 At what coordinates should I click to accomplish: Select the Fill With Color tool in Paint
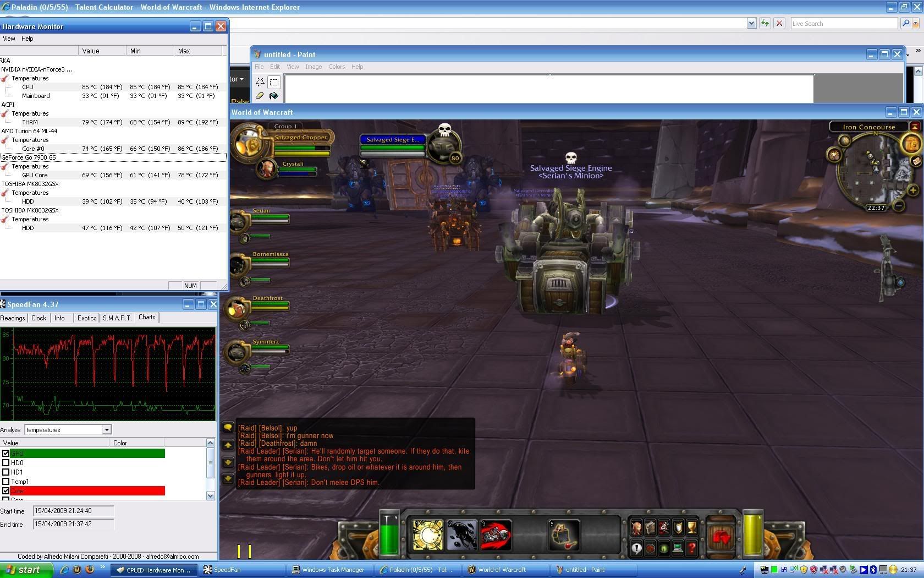(x=274, y=96)
